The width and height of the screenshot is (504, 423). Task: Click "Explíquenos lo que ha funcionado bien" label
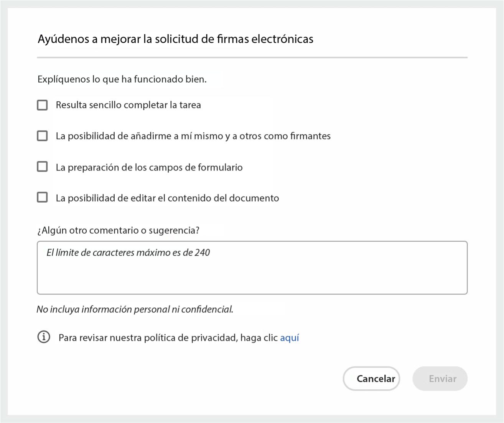(x=122, y=79)
